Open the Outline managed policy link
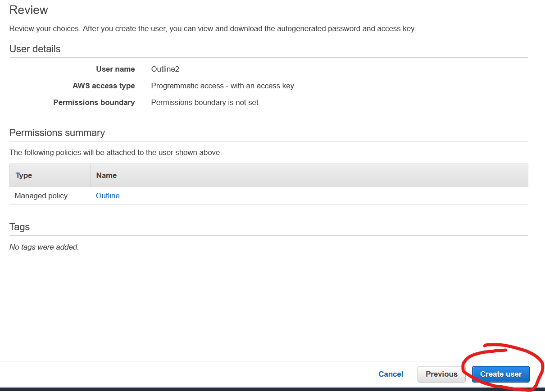This screenshot has height=392, width=545. tap(108, 196)
